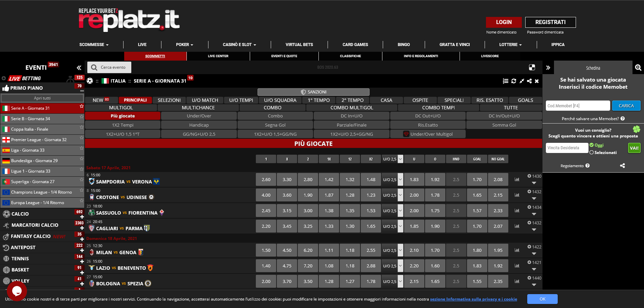Refresh the odds with the reload icon
The height and width of the screenshot is (308, 644).
point(514,81)
